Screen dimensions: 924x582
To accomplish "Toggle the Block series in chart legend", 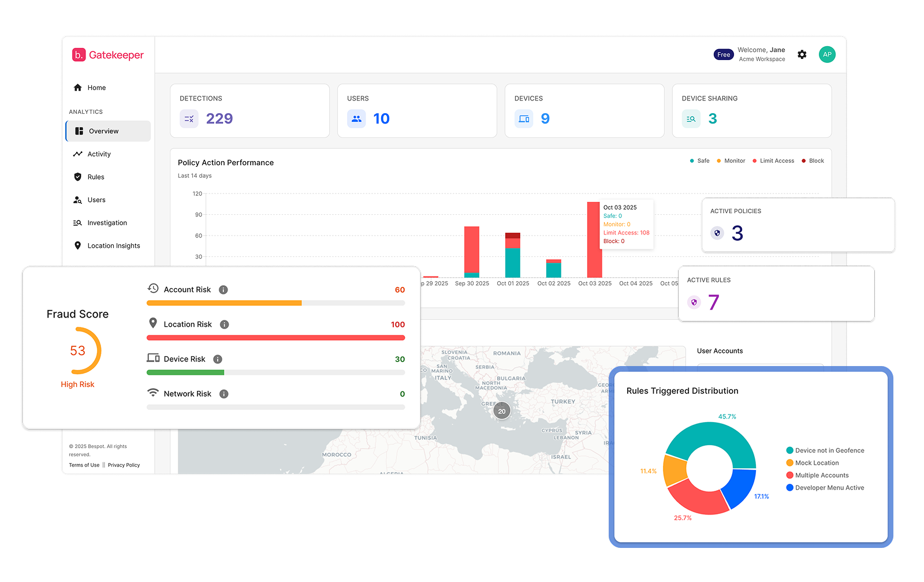I will coord(813,161).
